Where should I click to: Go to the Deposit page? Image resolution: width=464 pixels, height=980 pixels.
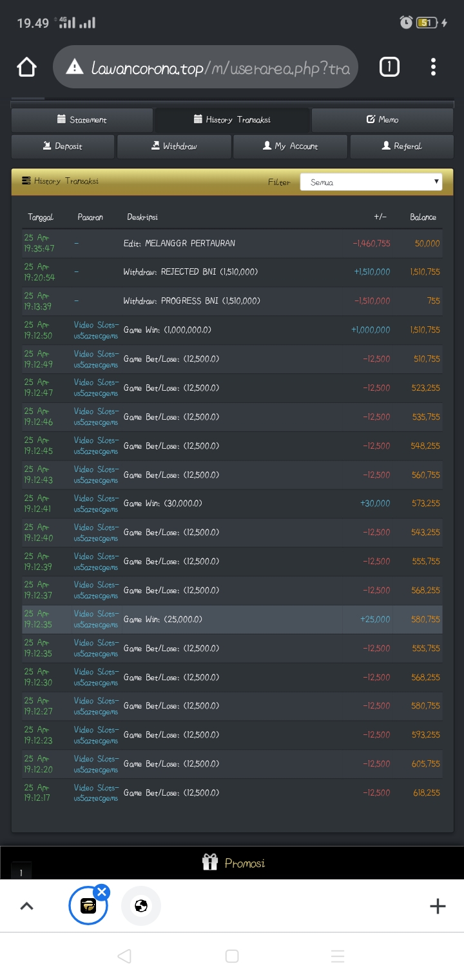(x=63, y=146)
